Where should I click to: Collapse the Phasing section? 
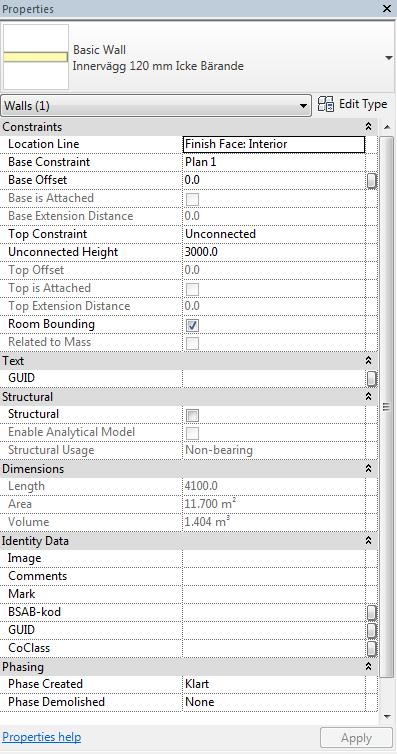[369, 666]
